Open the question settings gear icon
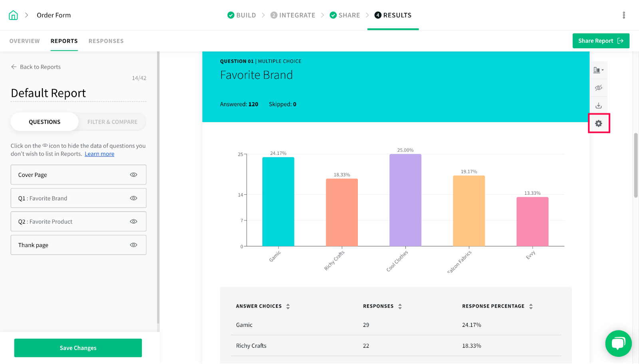This screenshot has width=639, height=364. pyautogui.click(x=598, y=124)
